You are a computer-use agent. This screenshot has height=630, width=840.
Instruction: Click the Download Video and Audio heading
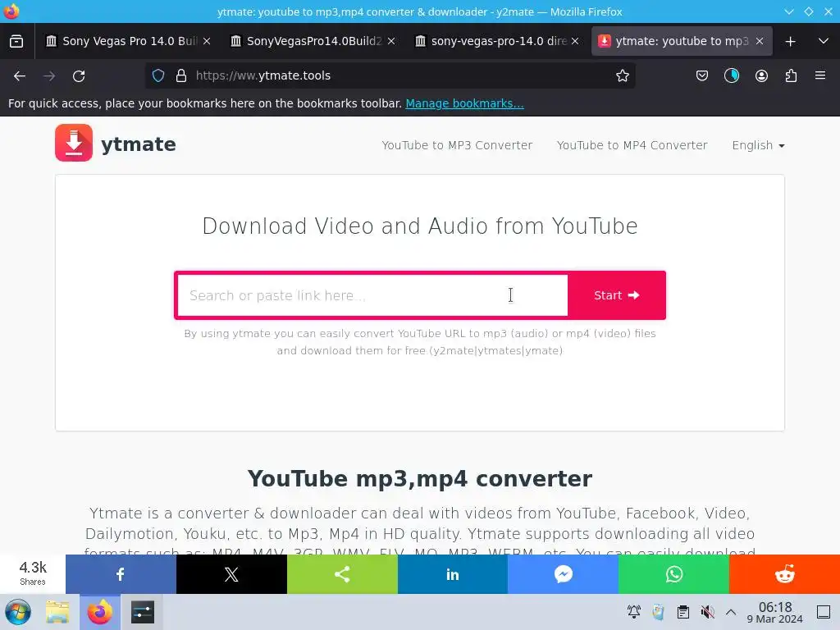[x=420, y=226]
